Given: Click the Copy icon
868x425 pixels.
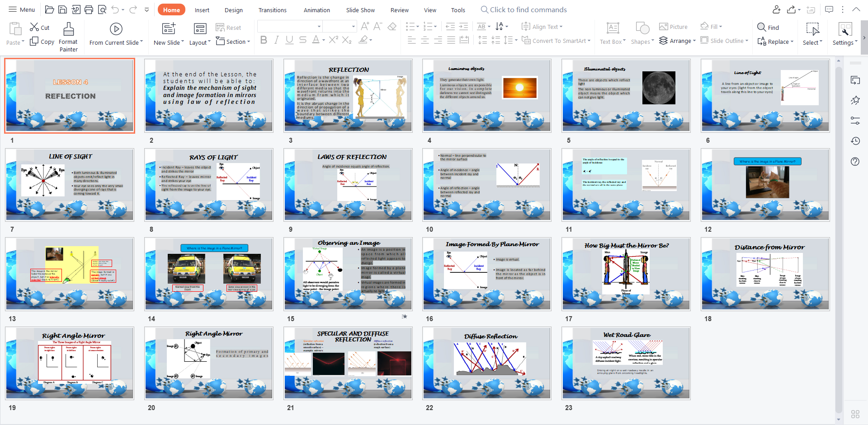Looking at the screenshot, I should click(x=34, y=41).
